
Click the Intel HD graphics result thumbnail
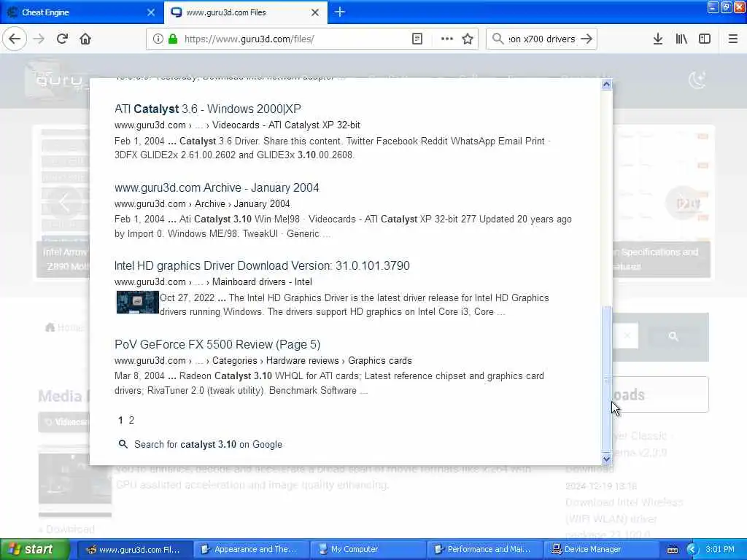click(138, 303)
